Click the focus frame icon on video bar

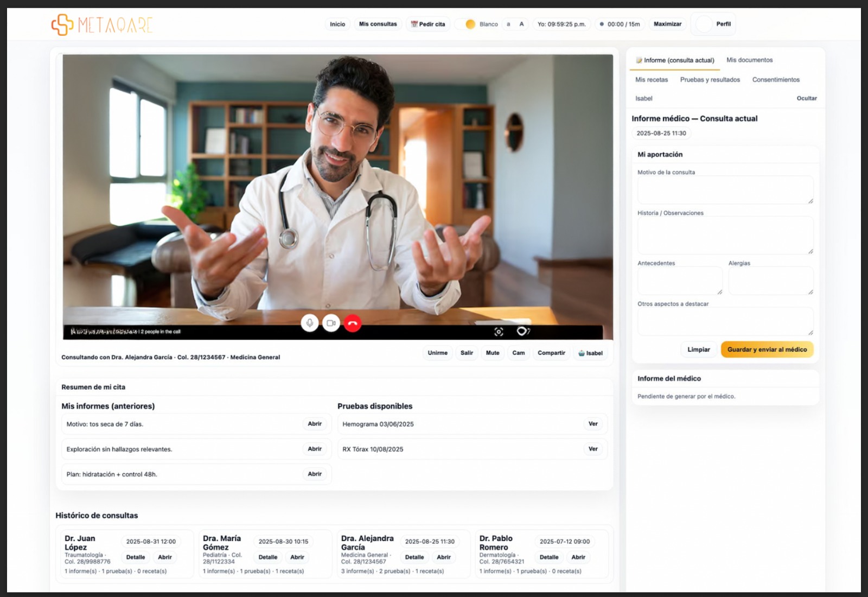499,332
